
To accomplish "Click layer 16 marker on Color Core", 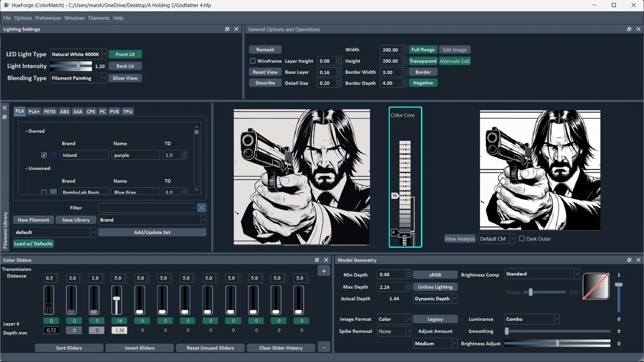I will tap(394, 195).
